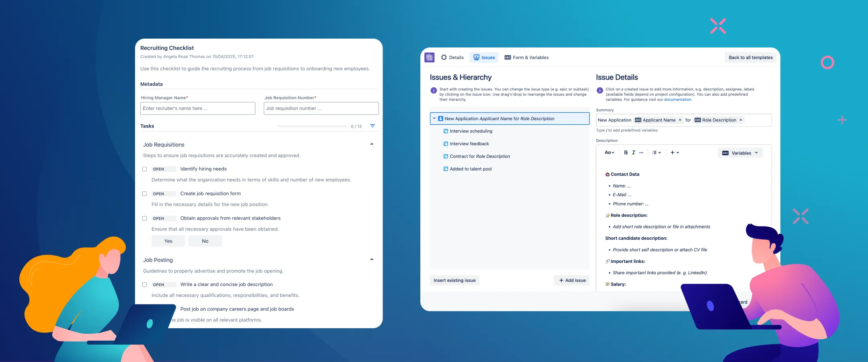The image size is (868, 362).
Task: Click OPEN status of Identify hiring needs
Action: tap(164, 169)
